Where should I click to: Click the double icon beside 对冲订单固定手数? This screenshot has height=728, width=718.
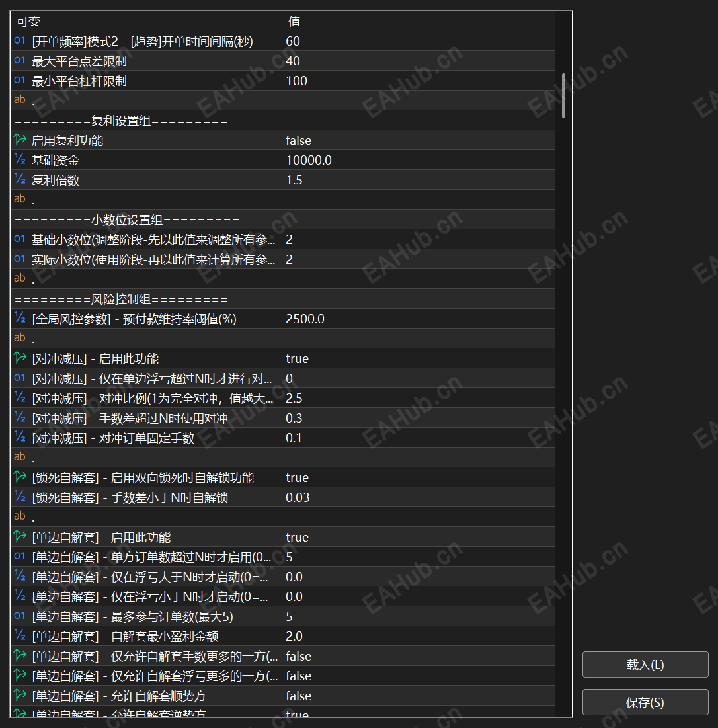19,437
